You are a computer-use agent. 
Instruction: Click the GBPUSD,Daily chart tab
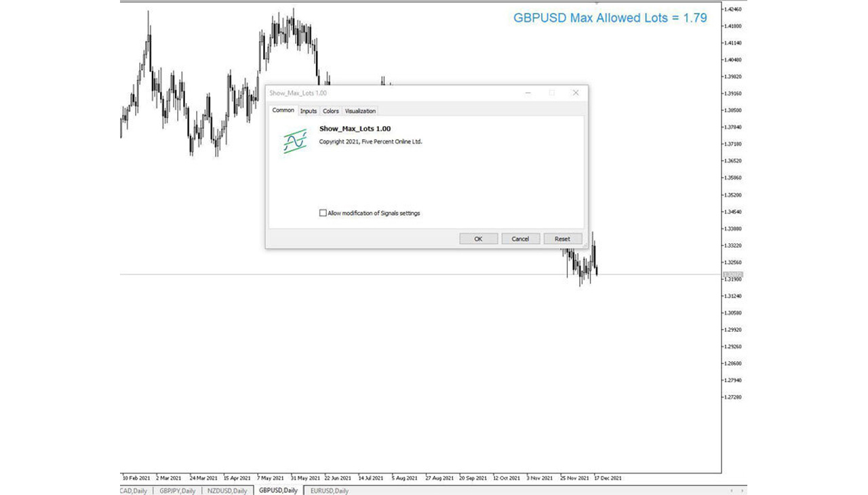pos(278,491)
